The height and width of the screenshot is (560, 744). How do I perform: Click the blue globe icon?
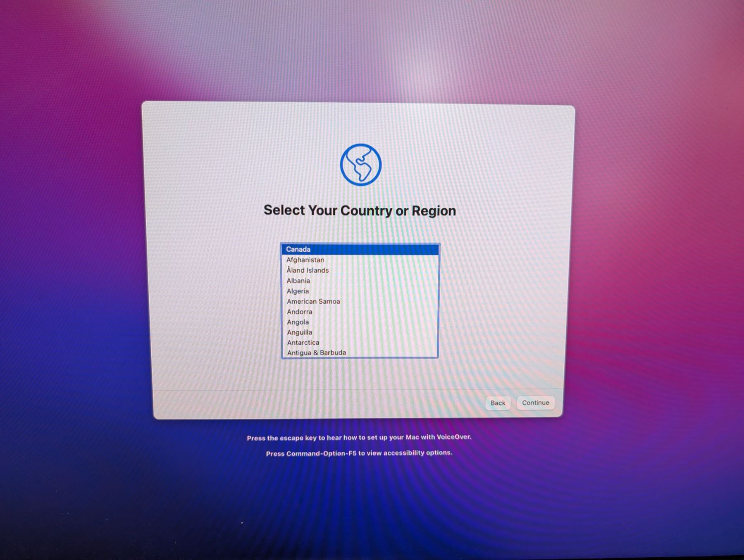(360, 164)
